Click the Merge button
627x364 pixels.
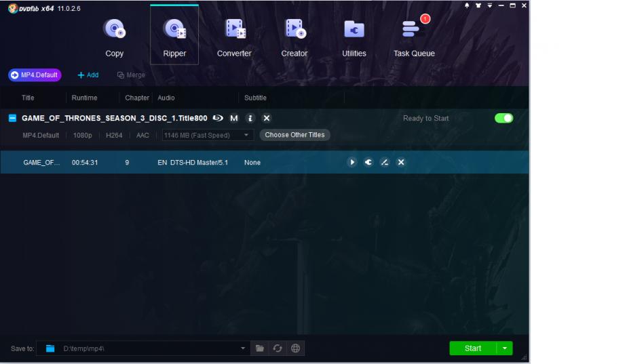pyautogui.click(x=131, y=75)
